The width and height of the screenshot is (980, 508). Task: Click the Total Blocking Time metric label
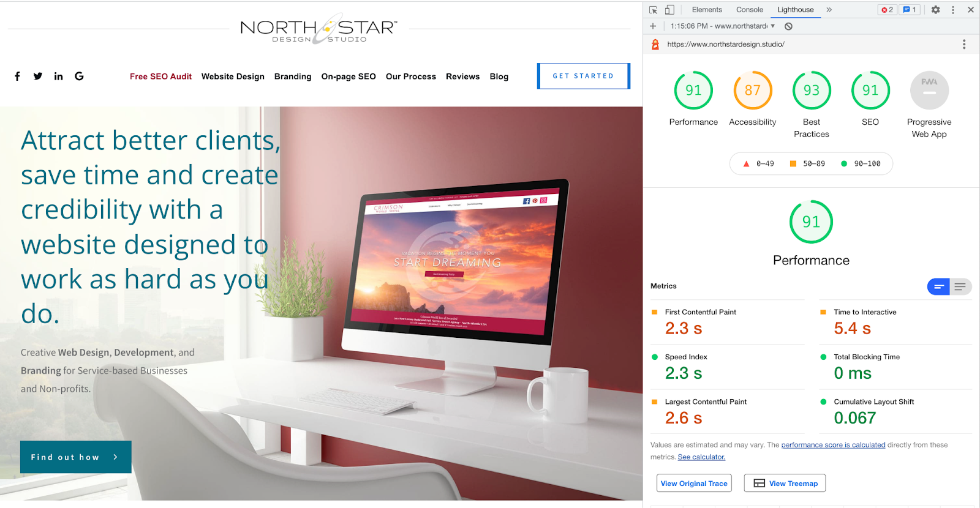[x=867, y=357]
